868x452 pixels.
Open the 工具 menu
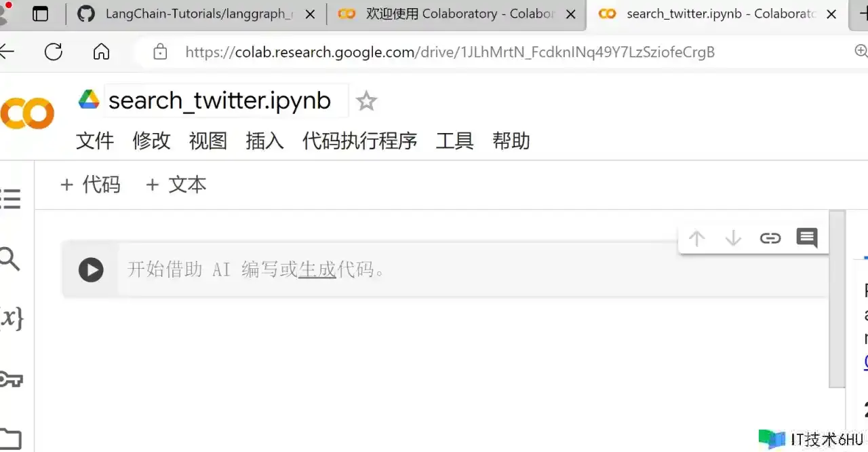pos(454,140)
